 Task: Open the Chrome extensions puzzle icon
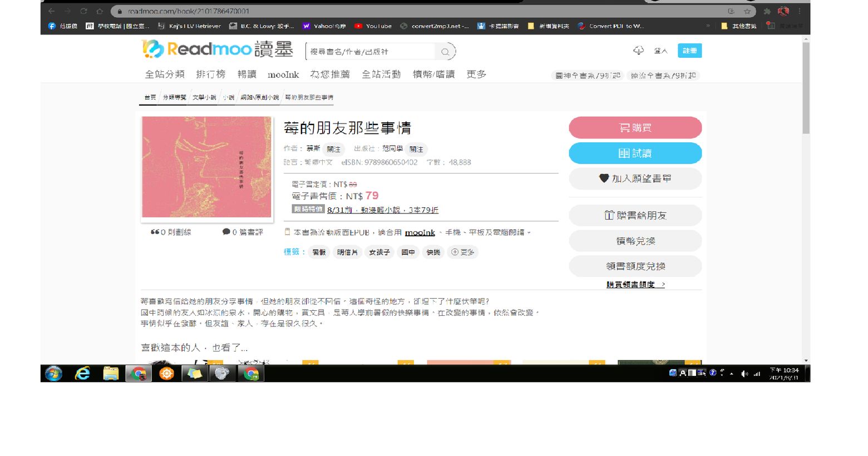[767, 11]
